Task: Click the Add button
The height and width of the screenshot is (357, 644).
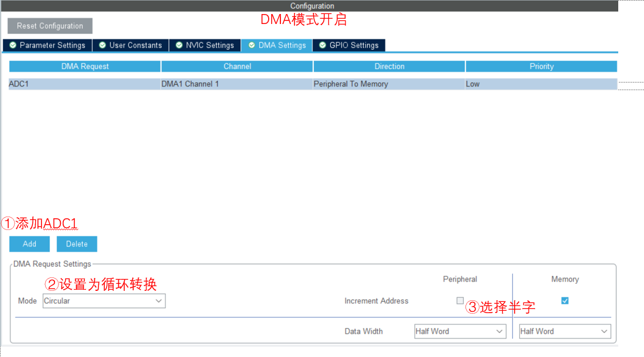Action: point(29,243)
